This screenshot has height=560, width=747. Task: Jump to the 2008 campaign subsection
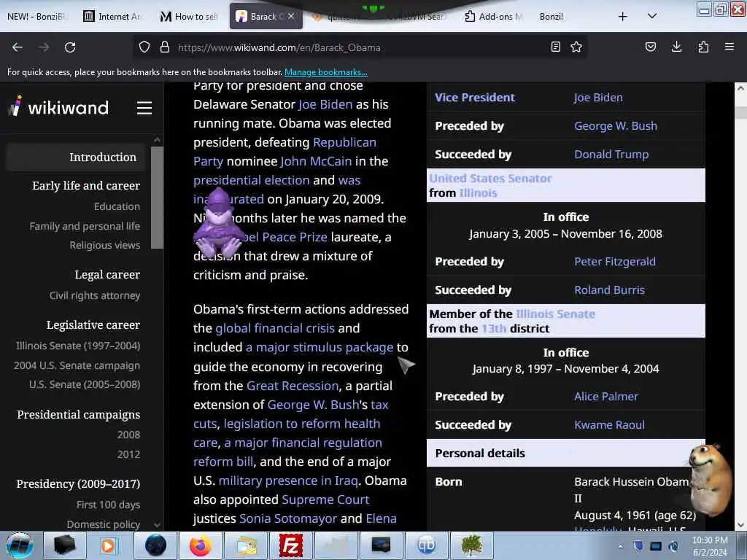(128, 435)
